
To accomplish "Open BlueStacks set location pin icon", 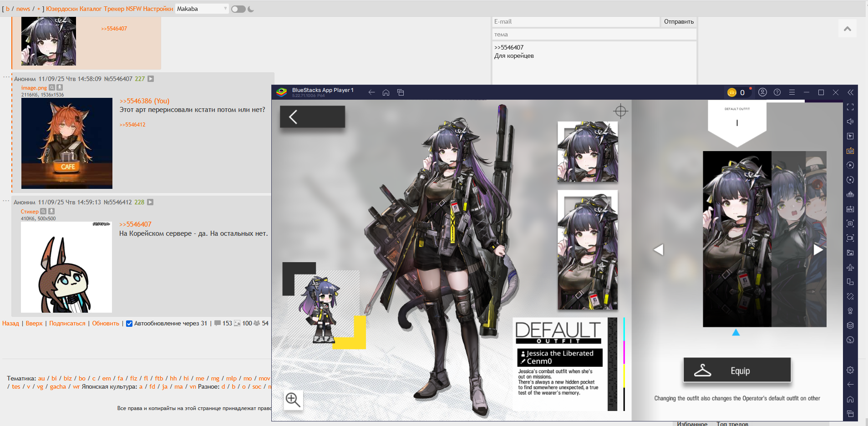I will pos(850,311).
